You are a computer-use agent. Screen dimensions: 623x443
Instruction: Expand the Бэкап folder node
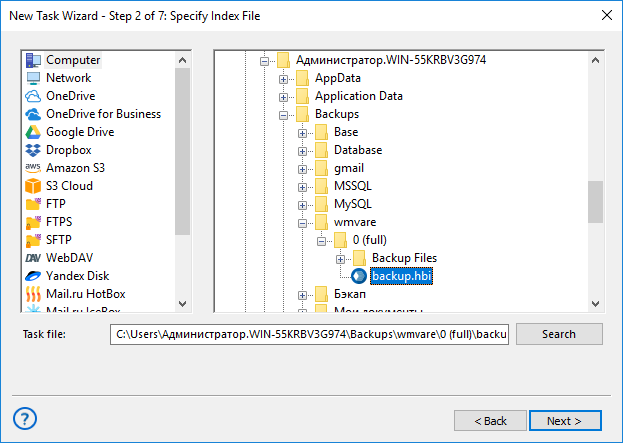[x=302, y=296]
